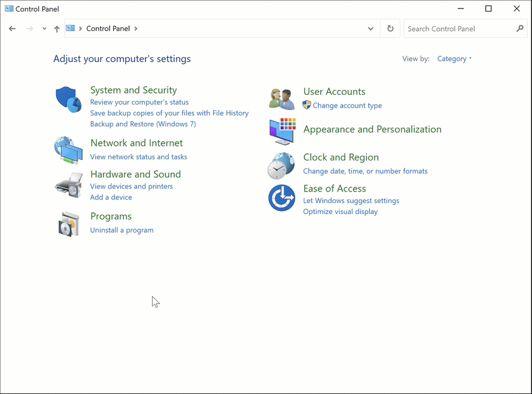Expand the address bar history dropdown
532x394 pixels.
click(x=370, y=29)
